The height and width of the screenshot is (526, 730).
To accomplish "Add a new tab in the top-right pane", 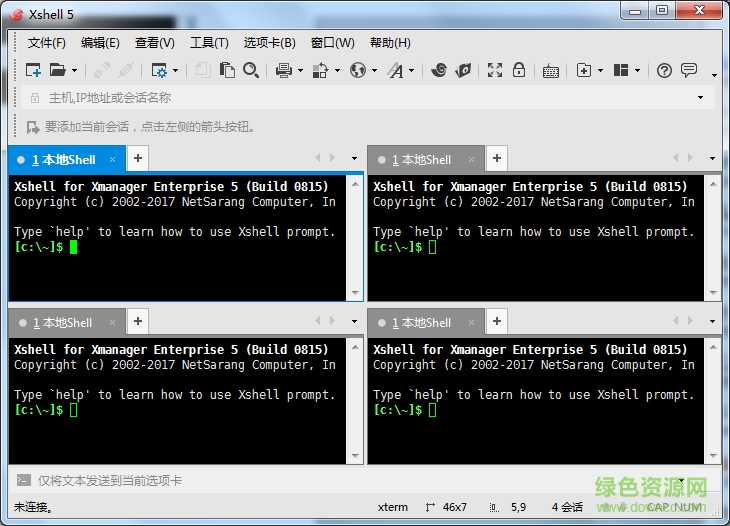I will point(497,158).
